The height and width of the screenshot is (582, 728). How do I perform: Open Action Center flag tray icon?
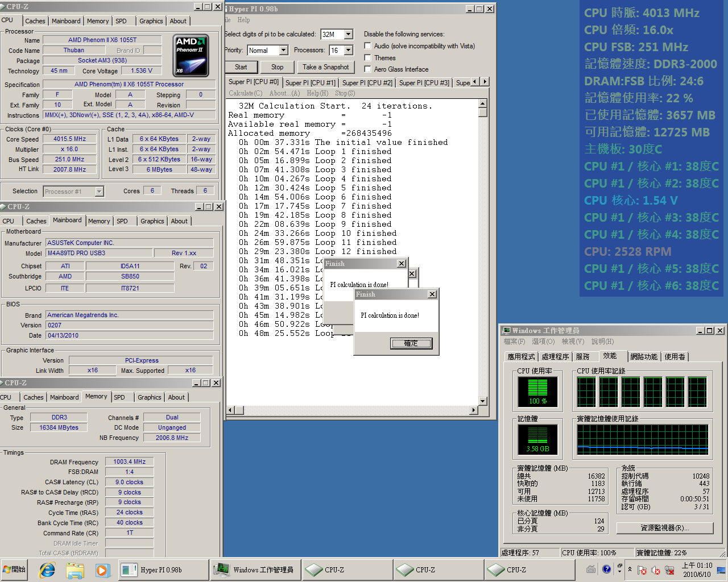tap(642, 569)
